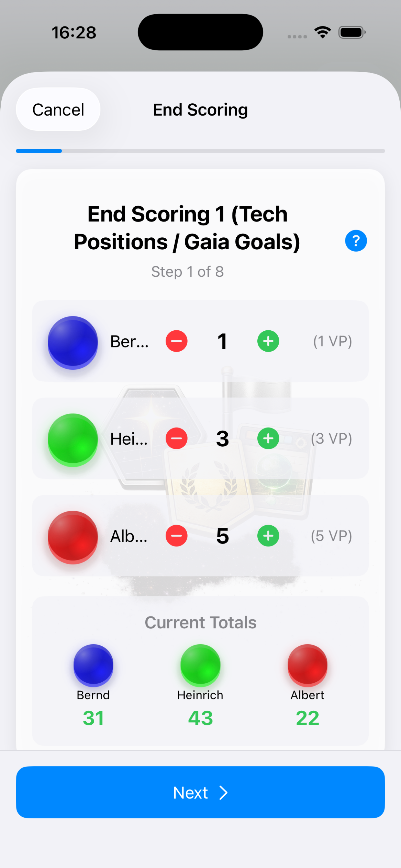Viewport: 401px width, 868px height.
Task: Tap Heinrich's green player sphere
Action: [73, 439]
